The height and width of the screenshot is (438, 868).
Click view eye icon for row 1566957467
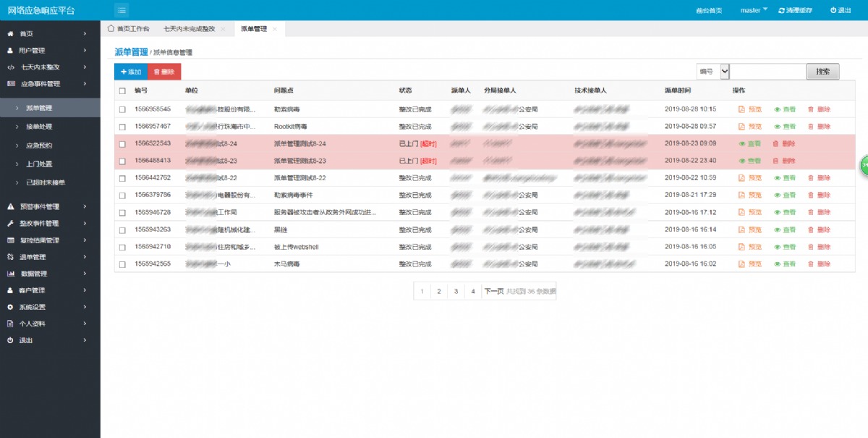[778, 127]
